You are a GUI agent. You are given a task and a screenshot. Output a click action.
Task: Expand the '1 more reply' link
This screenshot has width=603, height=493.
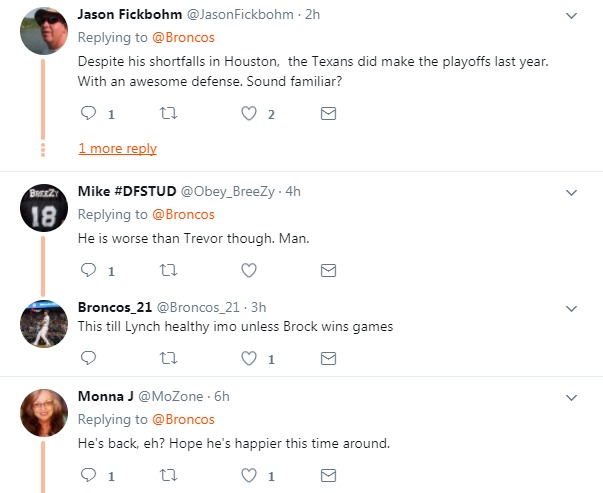(x=117, y=148)
